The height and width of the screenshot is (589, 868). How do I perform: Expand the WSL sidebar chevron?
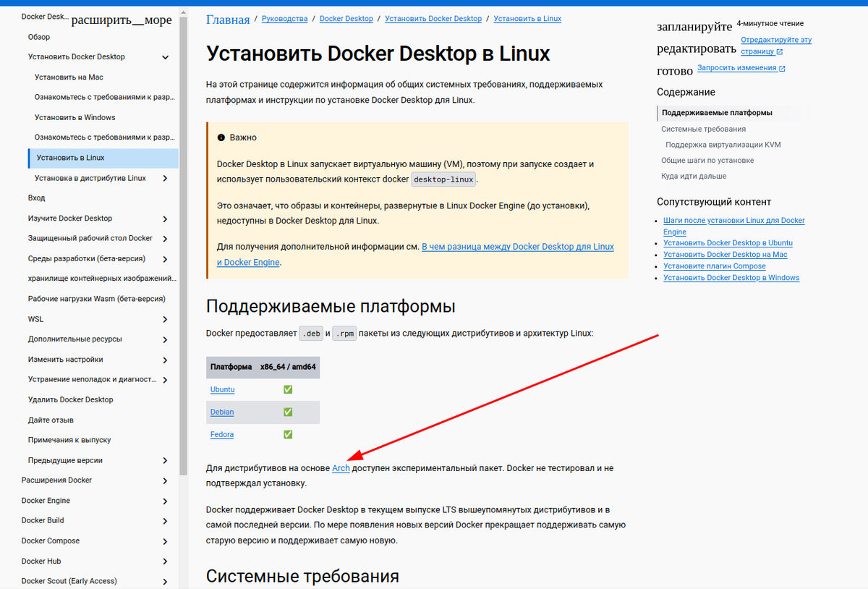coord(166,320)
